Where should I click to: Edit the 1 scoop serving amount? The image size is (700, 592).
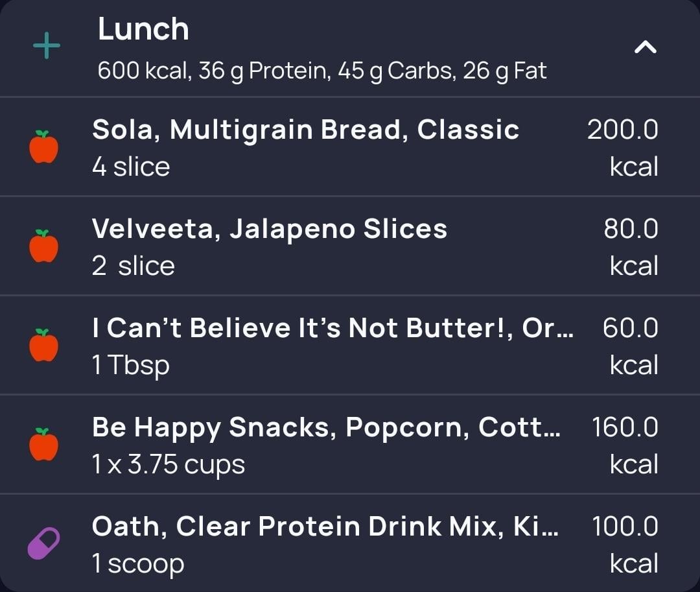click(138, 563)
